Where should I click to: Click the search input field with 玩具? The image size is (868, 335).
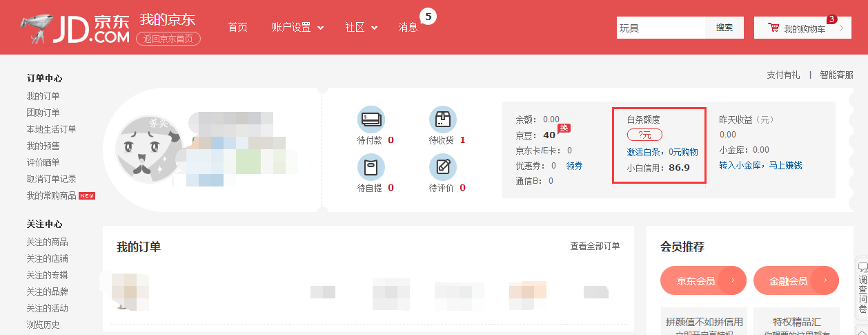pyautogui.click(x=661, y=28)
